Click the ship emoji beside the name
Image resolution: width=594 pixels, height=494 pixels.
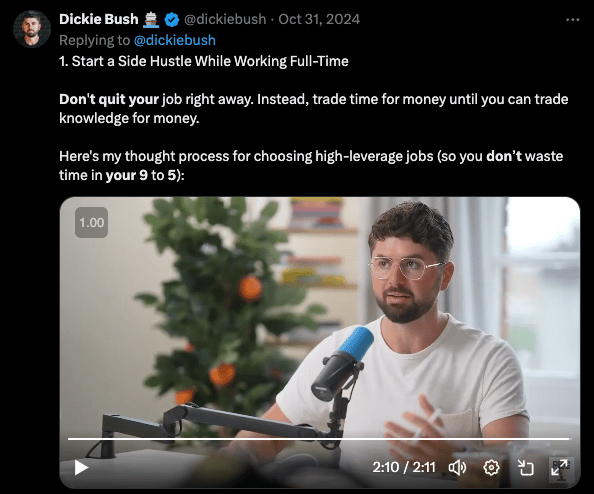[x=151, y=20]
